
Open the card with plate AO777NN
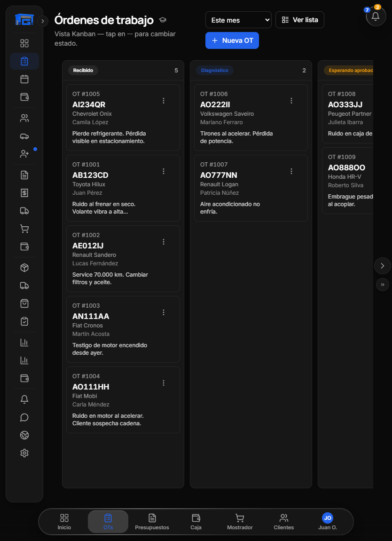(x=251, y=188)
